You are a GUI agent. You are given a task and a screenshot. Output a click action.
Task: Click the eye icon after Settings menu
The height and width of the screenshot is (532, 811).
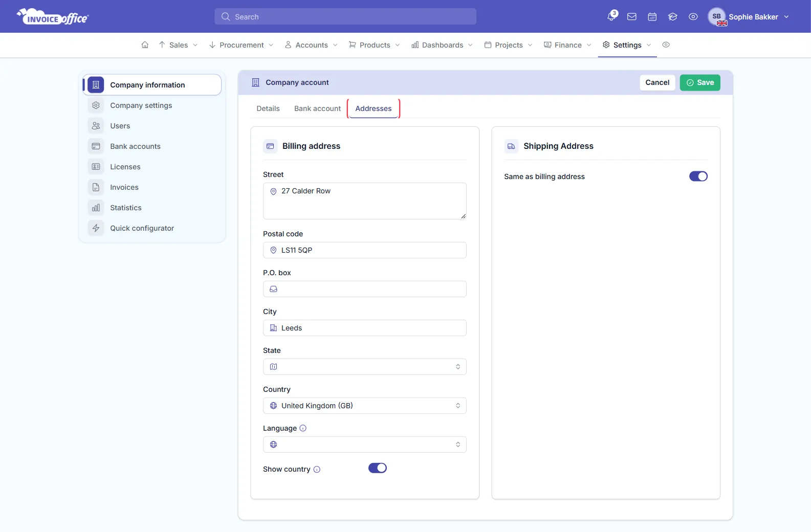666,45
